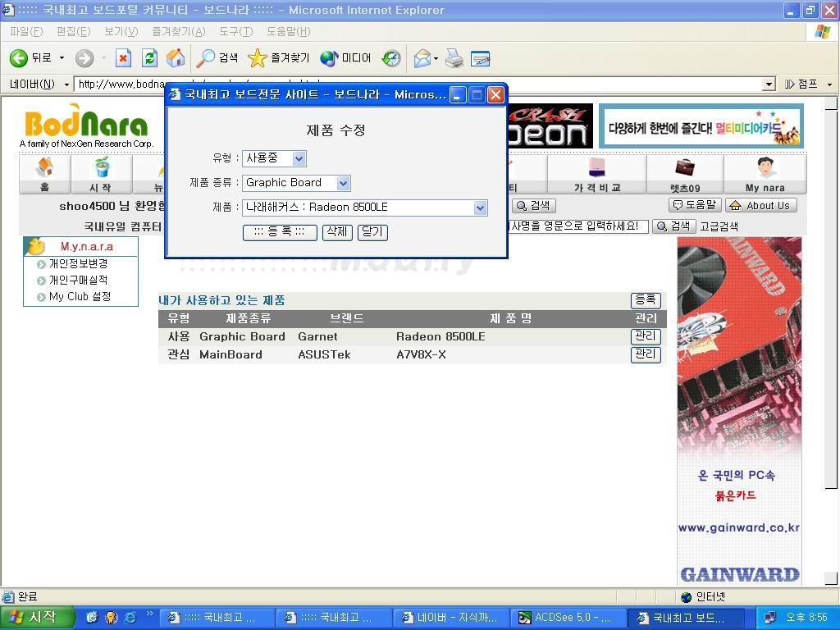Viewport: 840px width, 630px height.
Task: Open the Mail button dropdown arrow
Action: [436, 58]
